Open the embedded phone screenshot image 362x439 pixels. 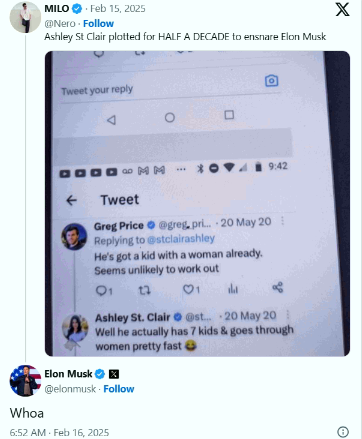click(197, 203)
